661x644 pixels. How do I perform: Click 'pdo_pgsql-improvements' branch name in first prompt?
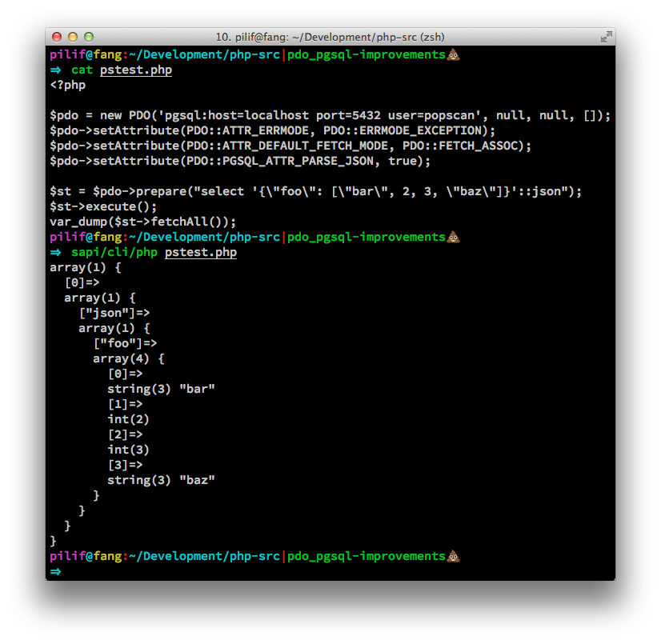pyautogui.click(x=367, y=54)
